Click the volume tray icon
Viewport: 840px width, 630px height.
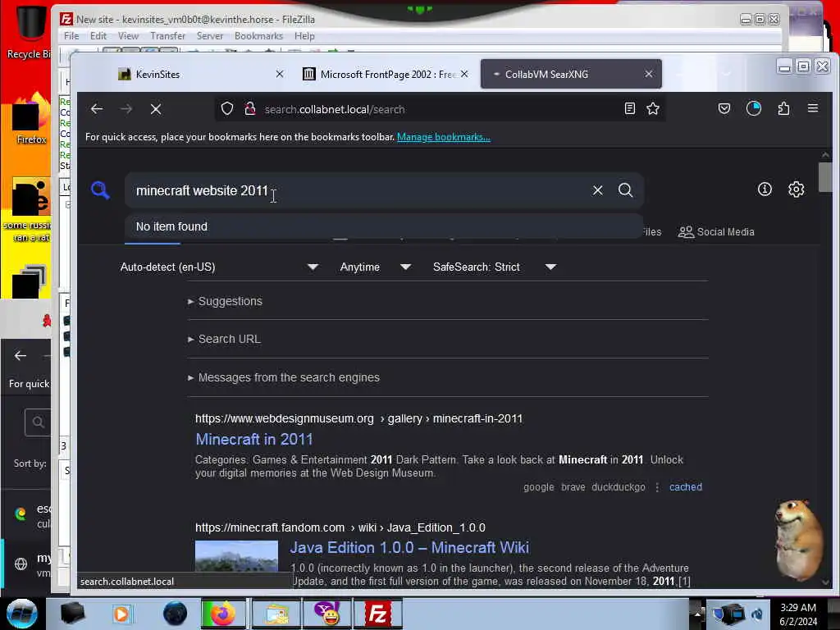coord(758,614)
